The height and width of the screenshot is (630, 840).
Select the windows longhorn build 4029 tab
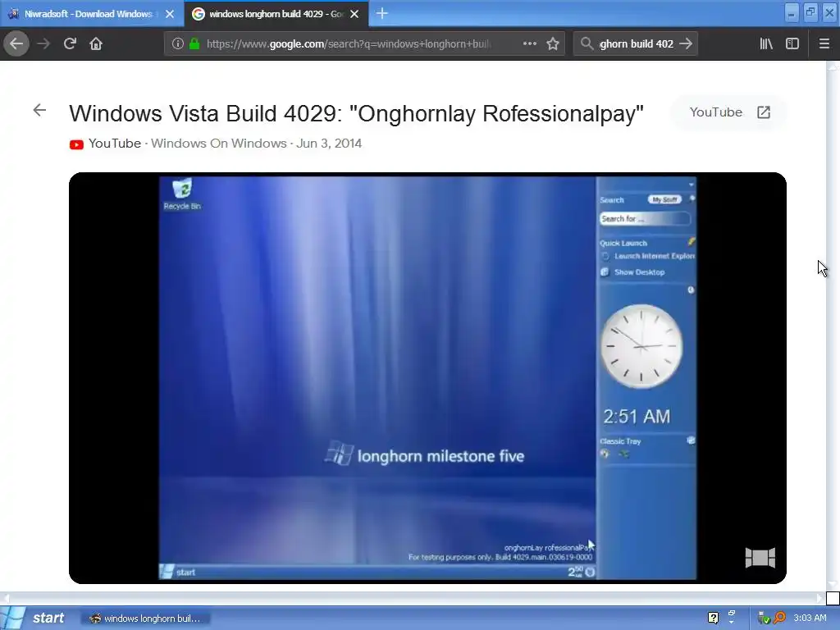pos(276,14)
